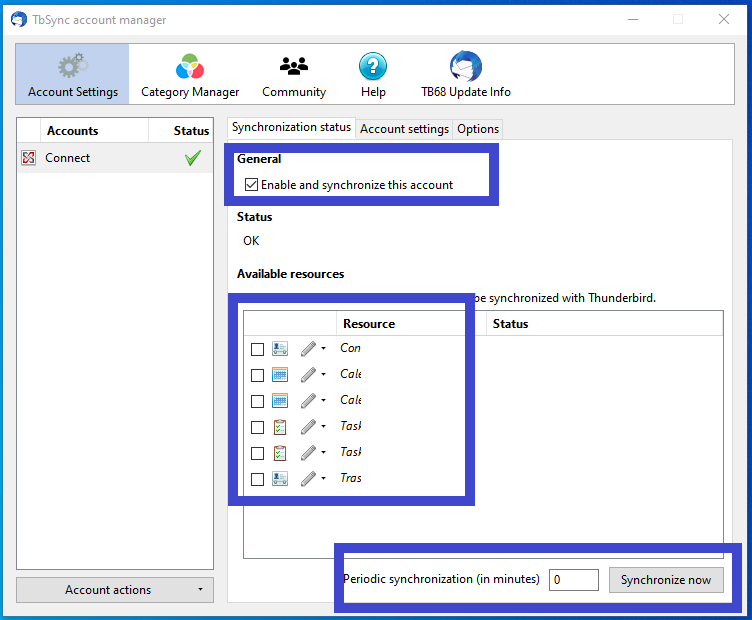Viewport: 752px width, 620px height.
Task: Open the Community page
Action: [x=294, y=74]
